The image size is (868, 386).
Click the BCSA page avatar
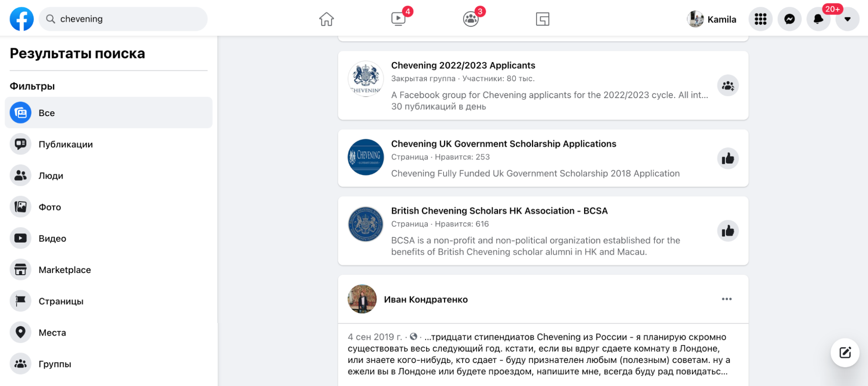point(366,224)
